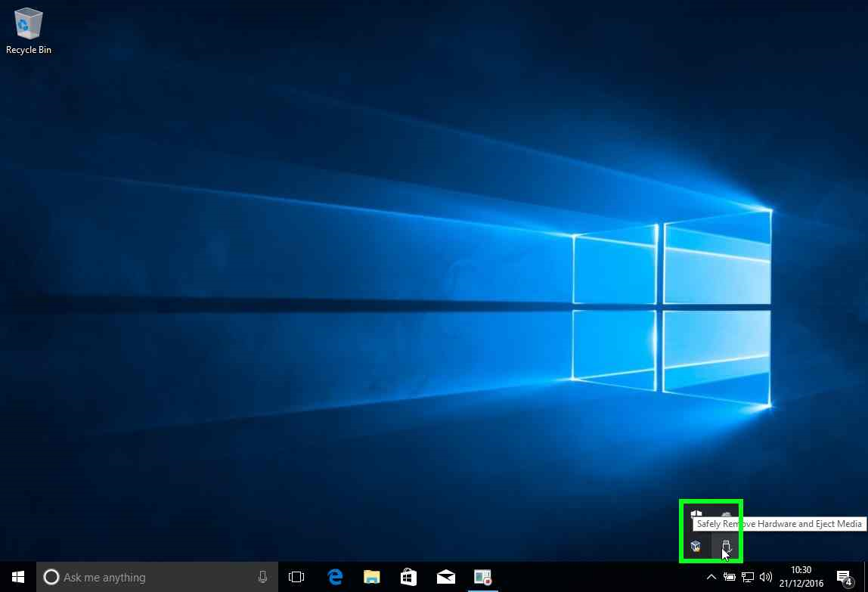Click Safely Remove Hardware USB icon
Viewport: 868px width, 592px height.
[x=727, y=547]
